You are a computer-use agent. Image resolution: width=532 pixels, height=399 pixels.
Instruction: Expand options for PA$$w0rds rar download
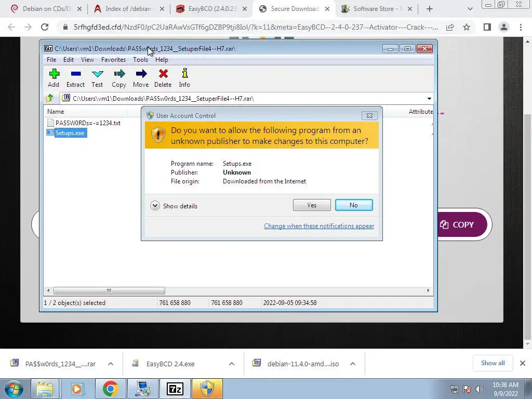pyautogui.click(x=111, y=364)
